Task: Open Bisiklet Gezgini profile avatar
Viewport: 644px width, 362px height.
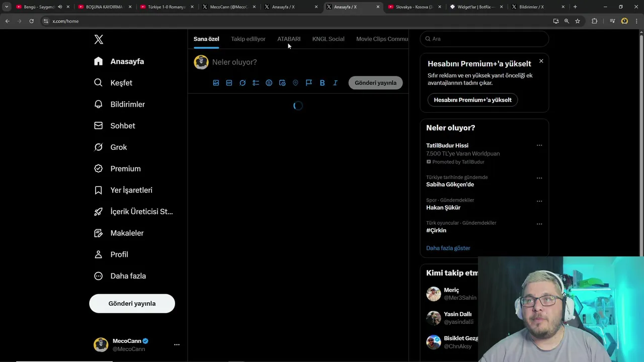Action: (x=433, y=342)
